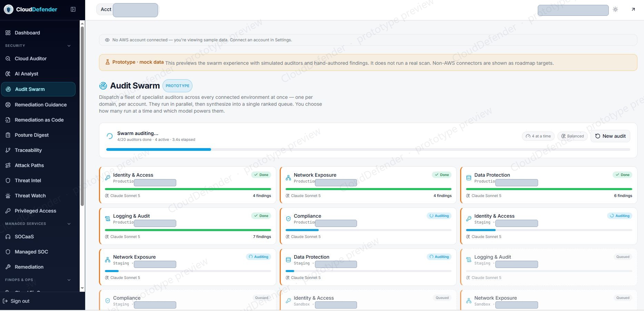Click the Privileged Access key icon

point(8,211)
